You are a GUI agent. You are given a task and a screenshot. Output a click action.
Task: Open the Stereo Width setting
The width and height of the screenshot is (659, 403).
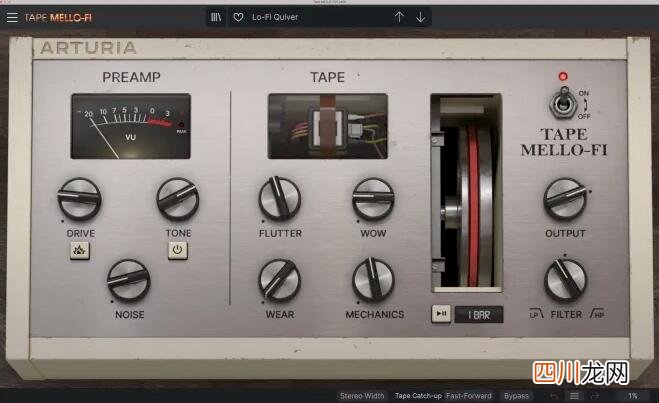click(362, 396)
